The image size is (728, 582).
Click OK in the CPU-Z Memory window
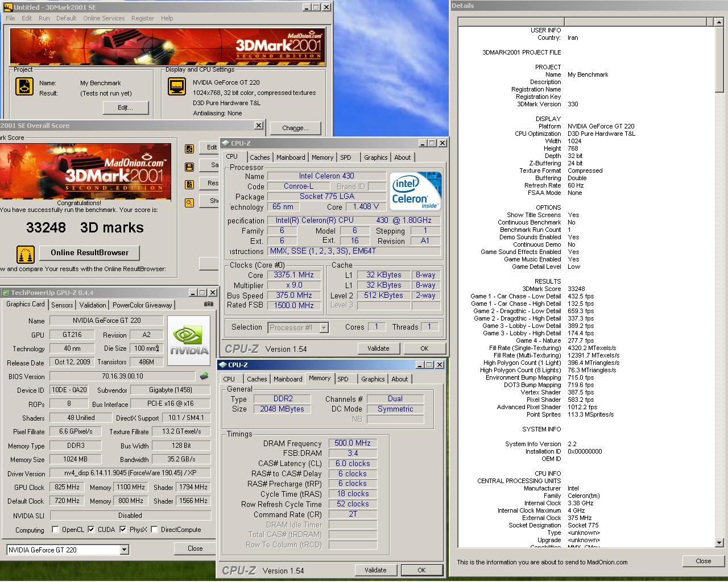coord(421,570)
